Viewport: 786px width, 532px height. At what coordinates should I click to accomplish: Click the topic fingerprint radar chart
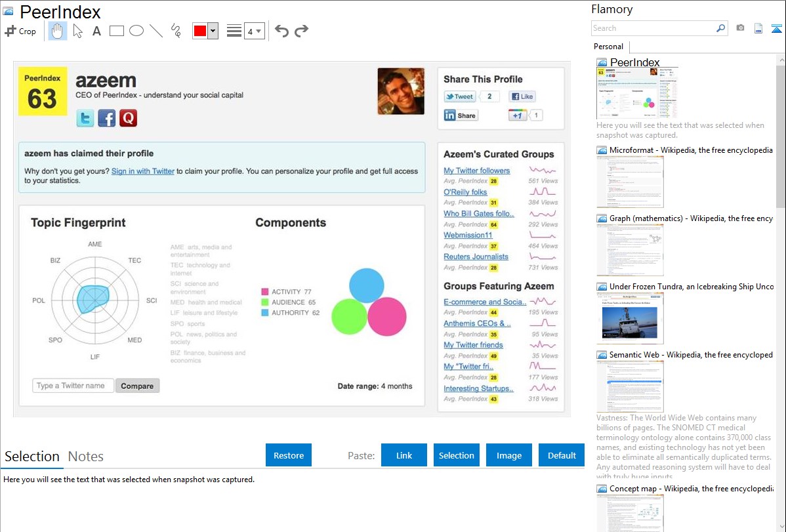pyautogui.click(x=95, y=300)
